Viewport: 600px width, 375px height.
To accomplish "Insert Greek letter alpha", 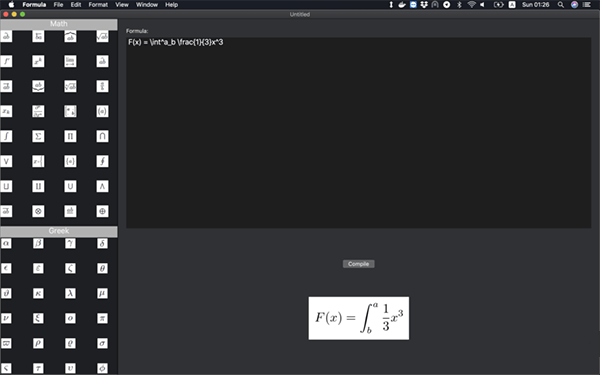I will 6,243.
